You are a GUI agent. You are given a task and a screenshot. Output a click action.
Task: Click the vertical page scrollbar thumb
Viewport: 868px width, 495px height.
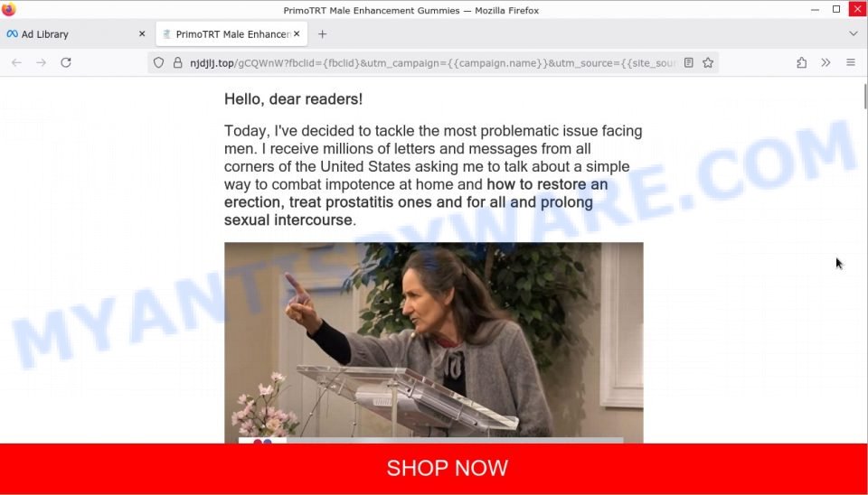coord(864,97)
